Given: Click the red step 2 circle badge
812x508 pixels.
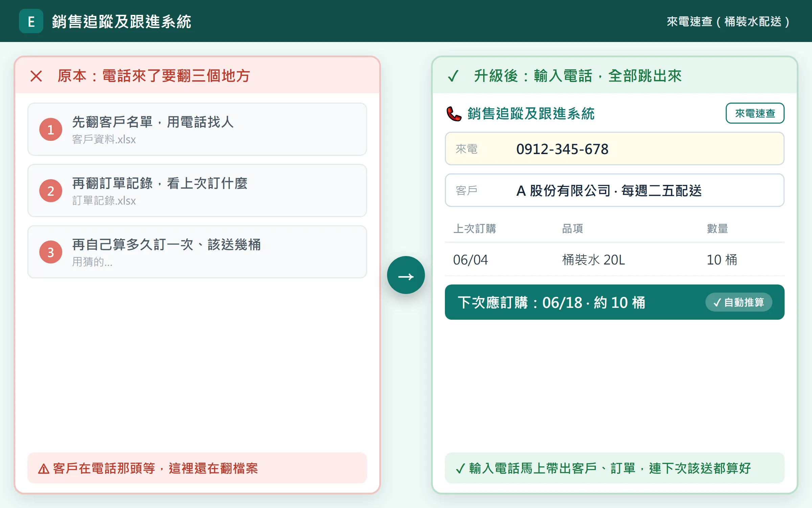Looking at the screenshot, I should [51, 191].
